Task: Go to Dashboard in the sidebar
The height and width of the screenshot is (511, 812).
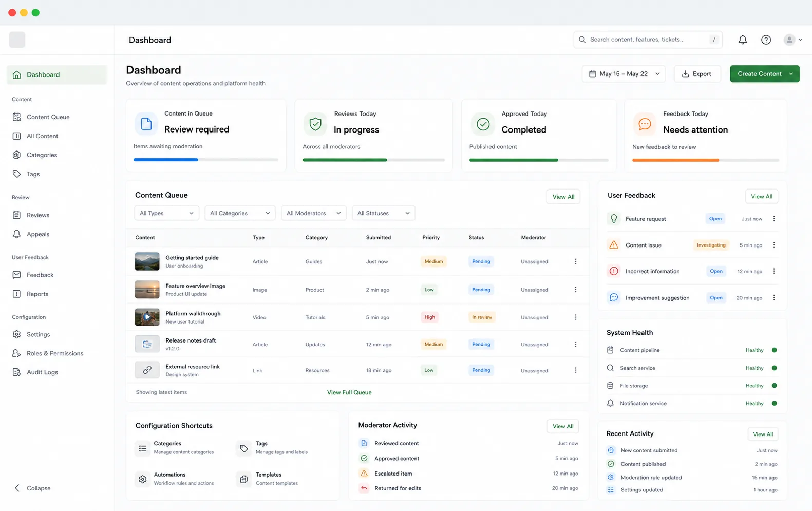Action: [x=56, y=75]
